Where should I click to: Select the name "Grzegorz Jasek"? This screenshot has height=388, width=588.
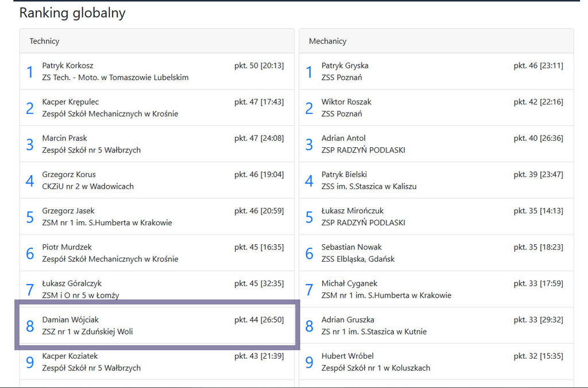tap(68, 211)
